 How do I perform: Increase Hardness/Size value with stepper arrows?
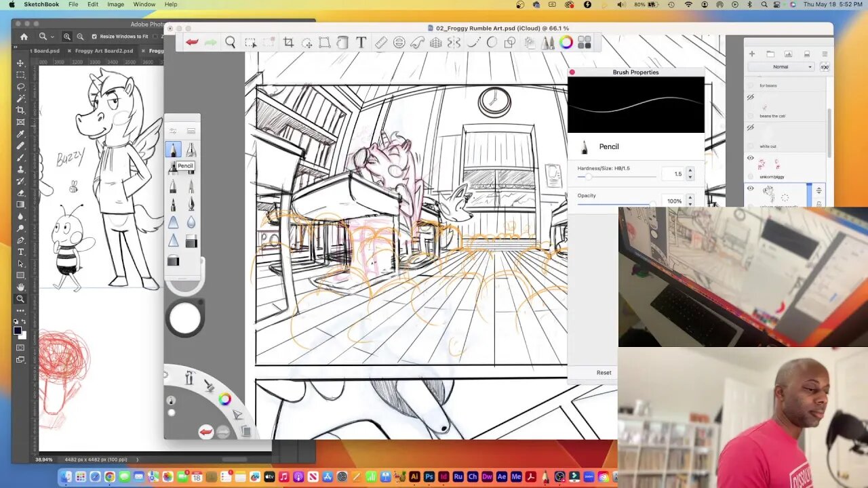pos(690,174)
